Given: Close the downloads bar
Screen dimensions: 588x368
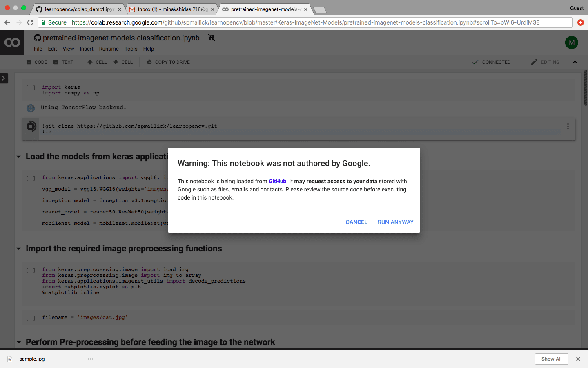Looking at the screenshot, I should click(578, 359).
